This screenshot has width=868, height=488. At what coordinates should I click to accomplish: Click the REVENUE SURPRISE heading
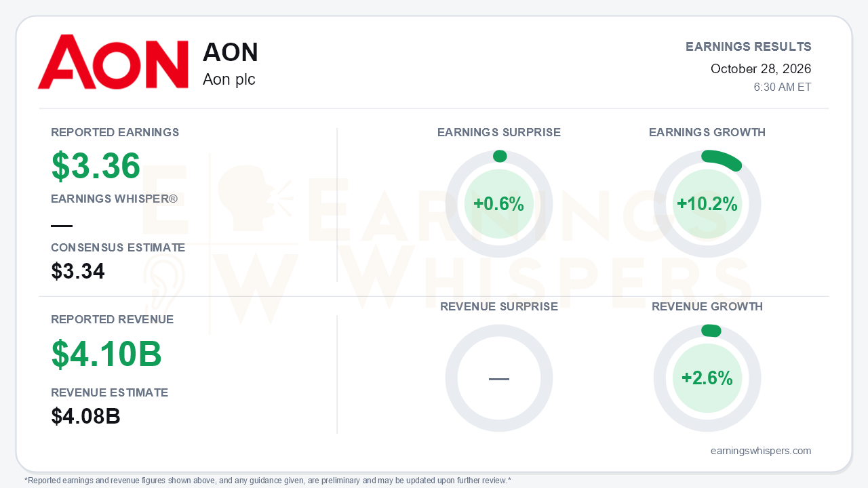(499, 306)
